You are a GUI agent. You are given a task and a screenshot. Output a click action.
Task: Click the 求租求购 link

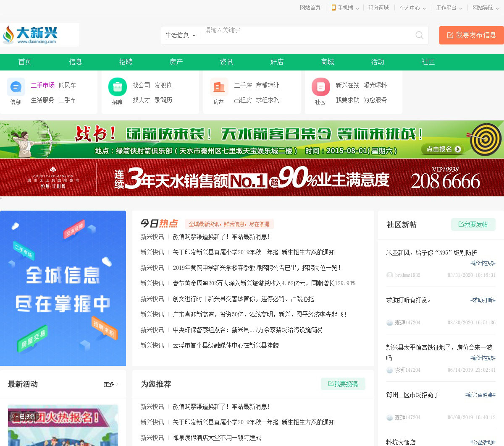click(268, 100)
